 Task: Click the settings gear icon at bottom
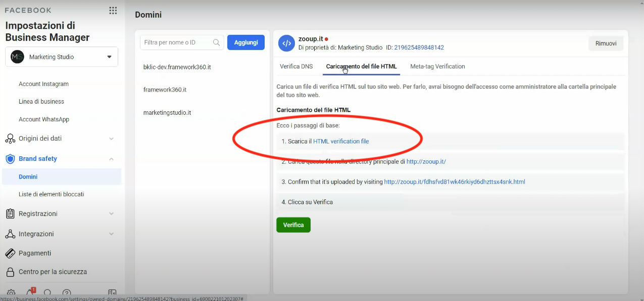click(11, 293)
